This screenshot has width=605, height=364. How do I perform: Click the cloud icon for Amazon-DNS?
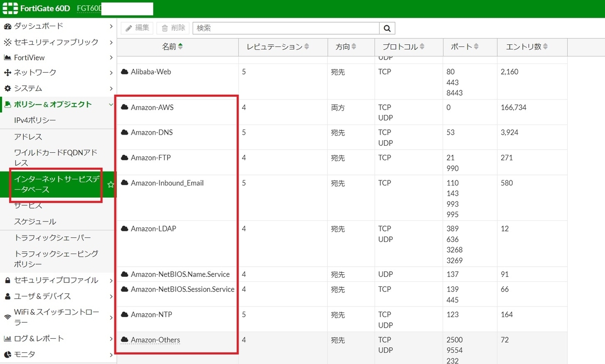point(125,133)
